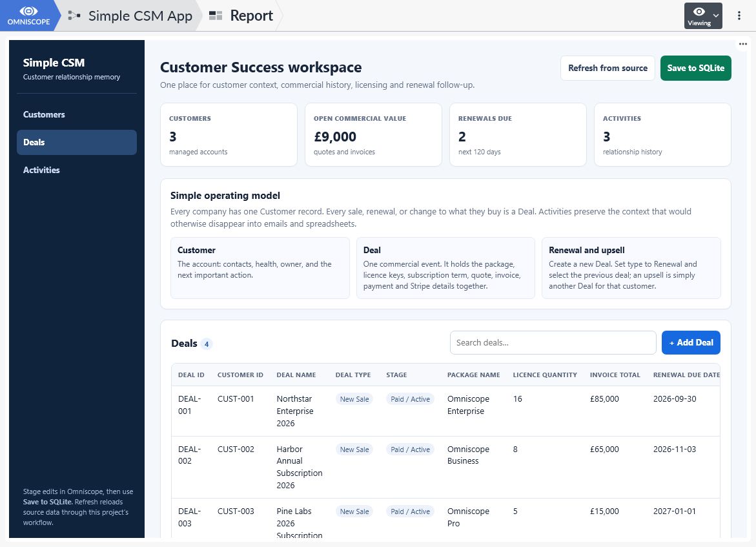Image resolution: width=756 pixels, height=547 pixels.
Task: Select the Activities summary card
Action: [x=662, y=134]
